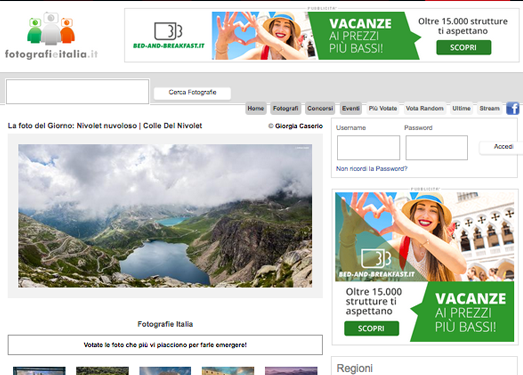Click the fotografieitalia.it logo

click(x=51, y=36)
